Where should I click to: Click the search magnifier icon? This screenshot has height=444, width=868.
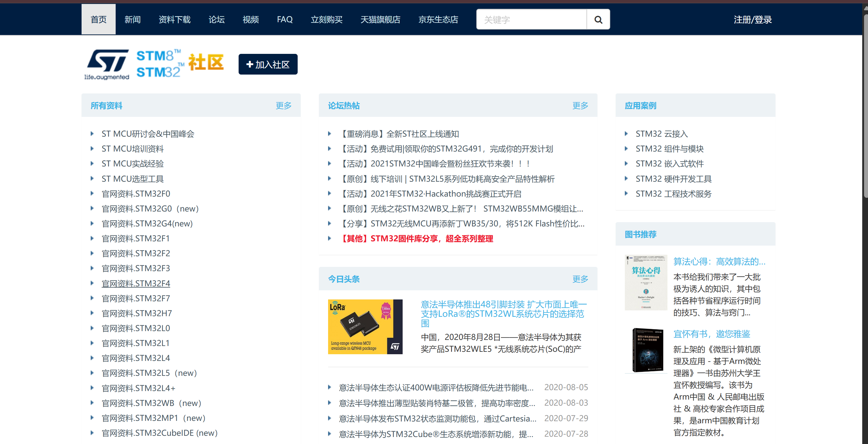coord(598,19)
